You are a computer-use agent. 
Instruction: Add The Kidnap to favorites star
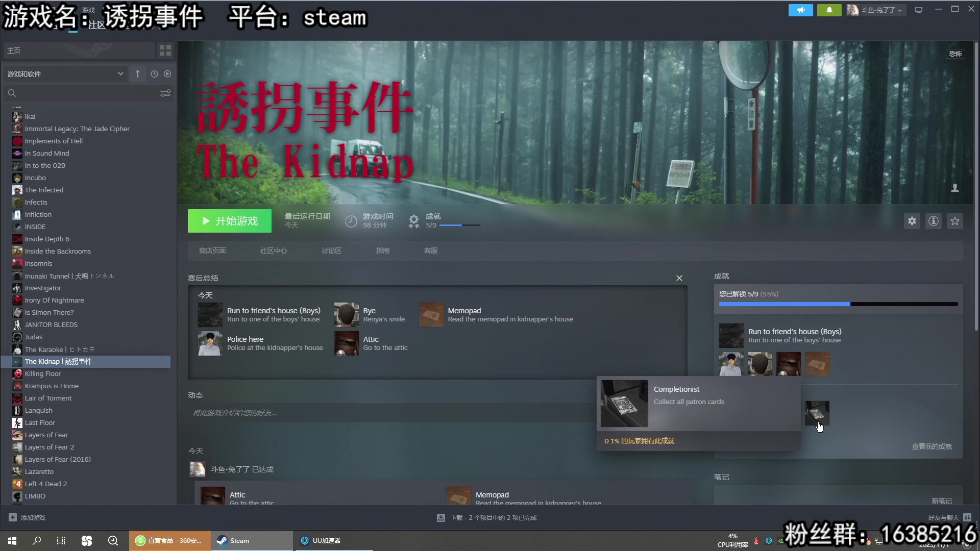tap(955, 221)
